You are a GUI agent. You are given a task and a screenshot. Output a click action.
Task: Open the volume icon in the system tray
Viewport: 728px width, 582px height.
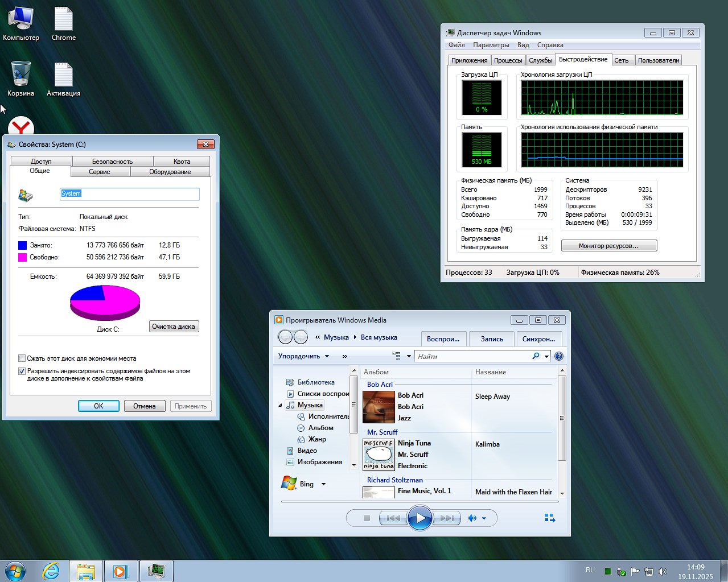coord(663,571)
